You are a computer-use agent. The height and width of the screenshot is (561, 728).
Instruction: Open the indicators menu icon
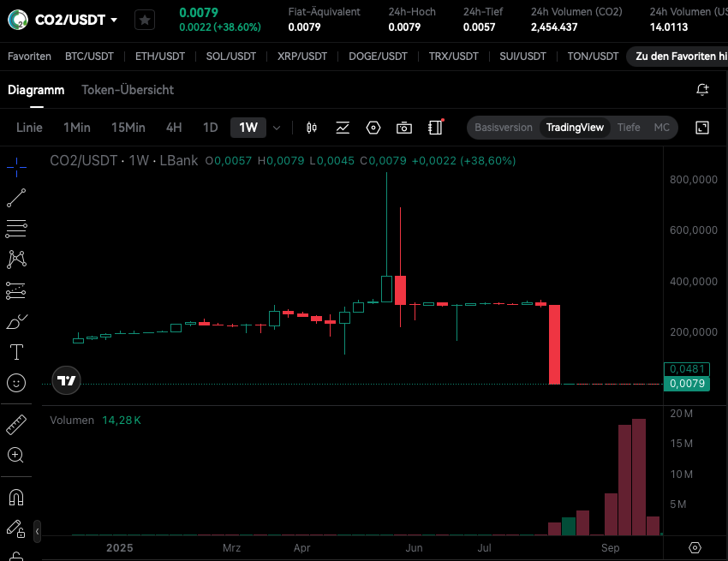click(343, 128)
